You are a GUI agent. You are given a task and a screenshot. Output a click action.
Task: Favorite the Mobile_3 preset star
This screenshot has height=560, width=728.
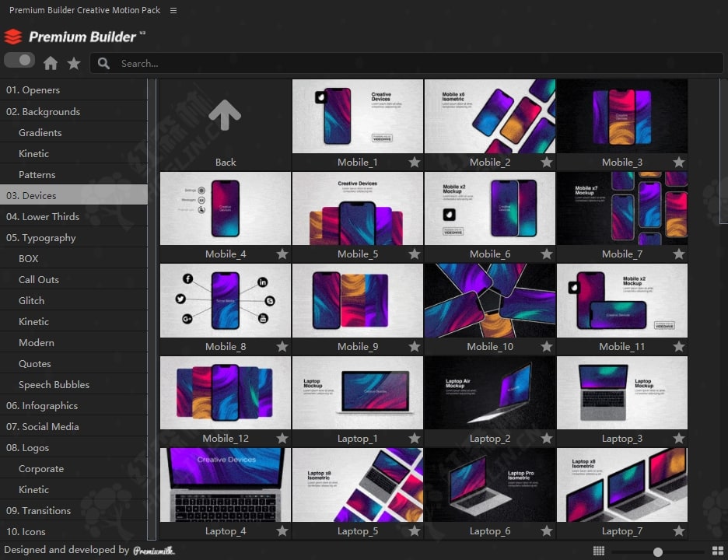tap(679, 162)
